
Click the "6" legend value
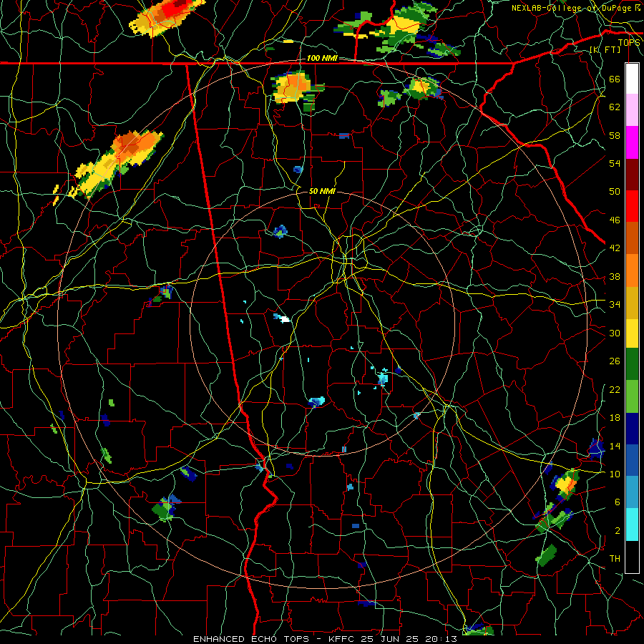click(618, 502)
